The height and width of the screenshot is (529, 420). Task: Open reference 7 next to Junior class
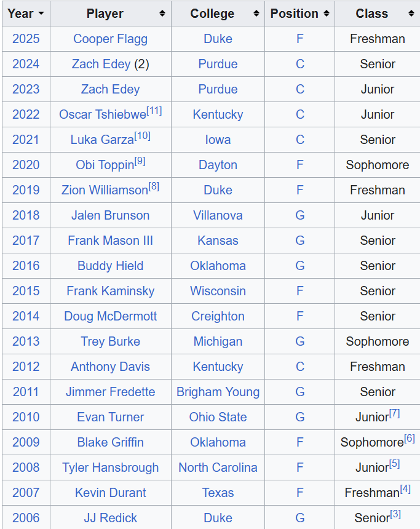[394, 413]
